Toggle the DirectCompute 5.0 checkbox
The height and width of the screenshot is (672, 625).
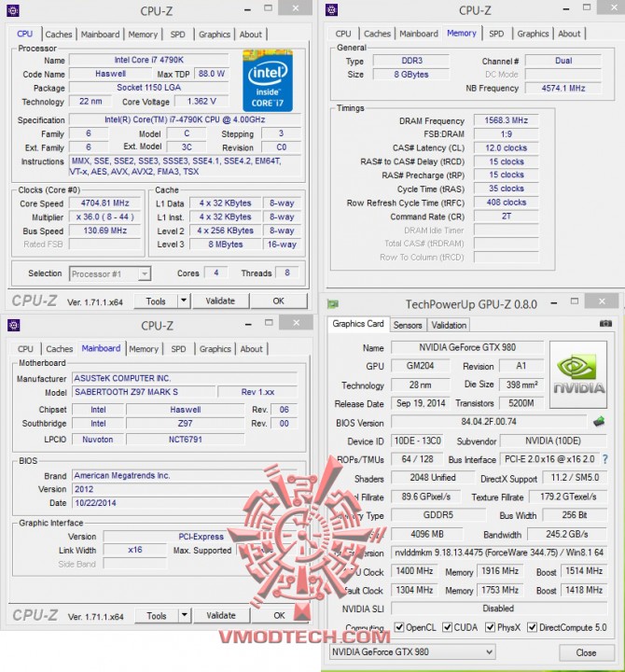[x=532, y=627]
